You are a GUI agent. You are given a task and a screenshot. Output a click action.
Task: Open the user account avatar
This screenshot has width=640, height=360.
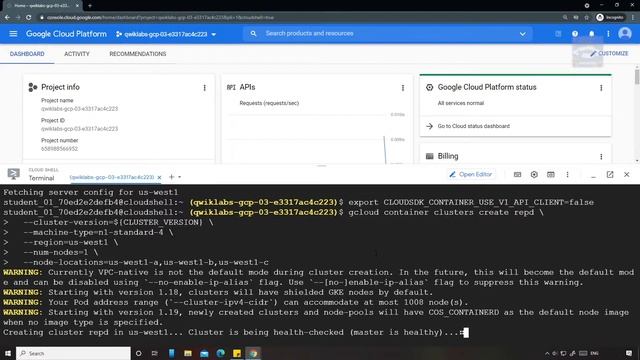[624, 33]
